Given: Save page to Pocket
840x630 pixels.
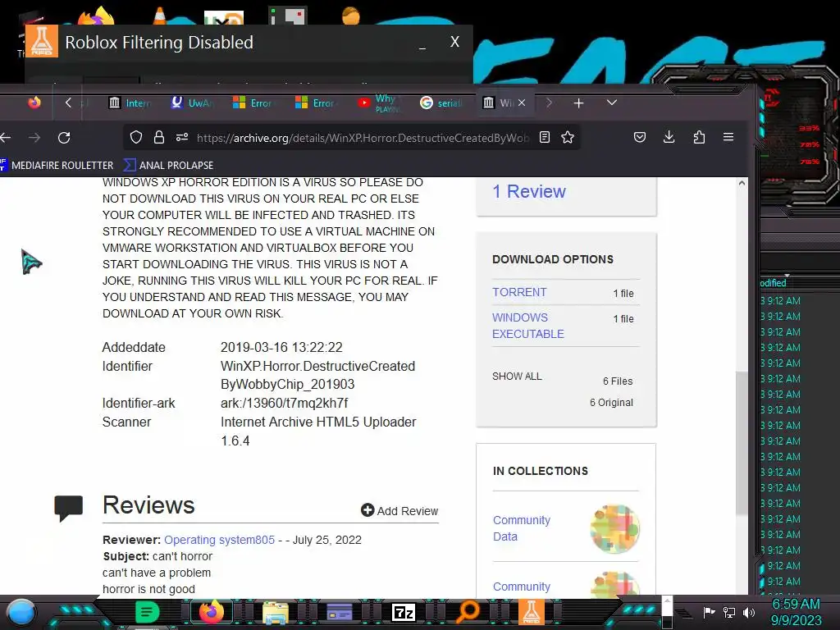Looking at the screenshot, I should coord(640,138).
